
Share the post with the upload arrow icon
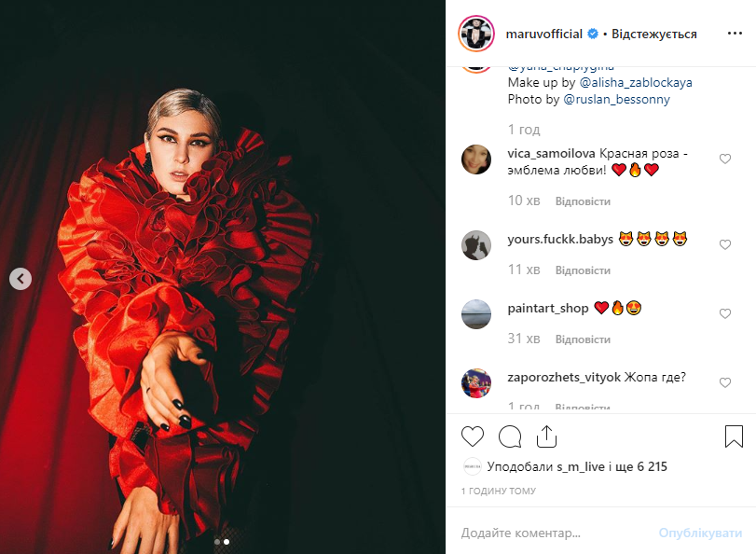pyautogui.click(x=546, y=436)
